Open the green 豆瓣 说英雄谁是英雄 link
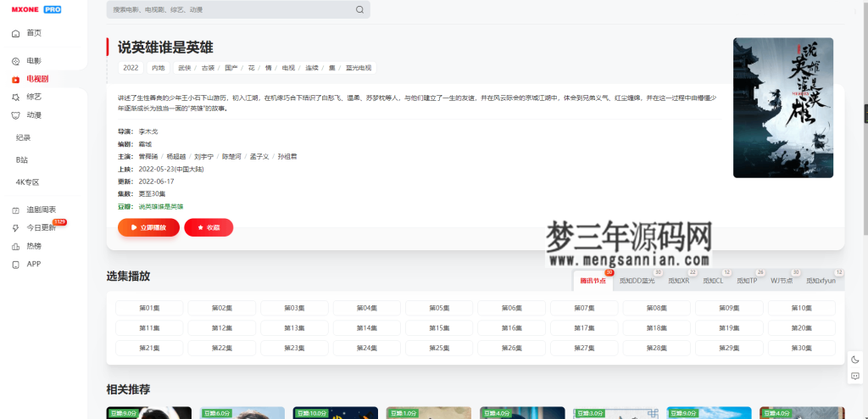Viewport: 868px width, 419px height. (x=160, y=206)
